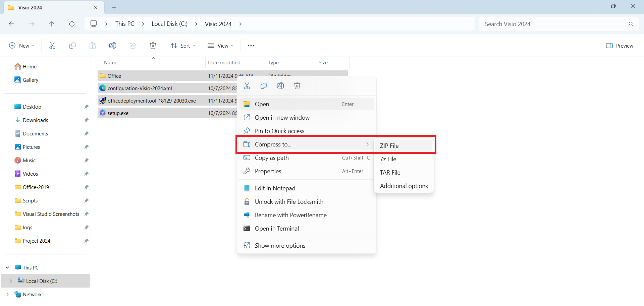This screenshot has height=306, width=644.
Task: Go up one folder level
Action: [x=52, y=24]
